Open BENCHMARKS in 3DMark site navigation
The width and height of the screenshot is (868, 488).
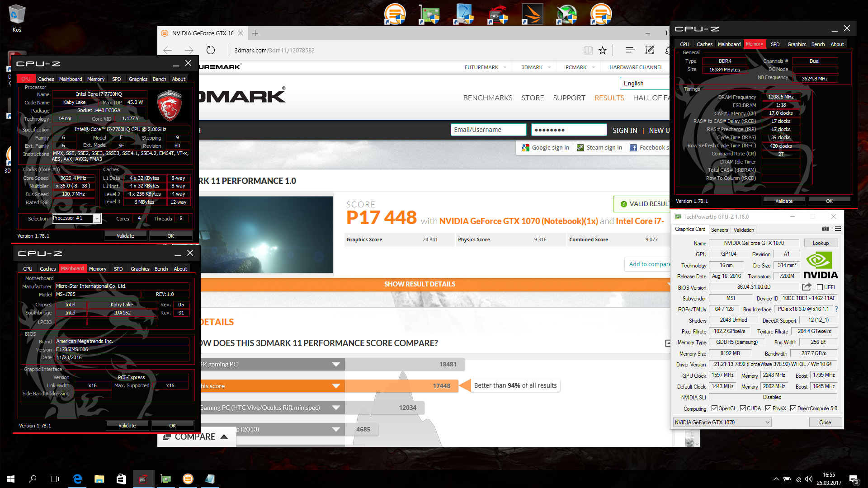click(488, 98)
